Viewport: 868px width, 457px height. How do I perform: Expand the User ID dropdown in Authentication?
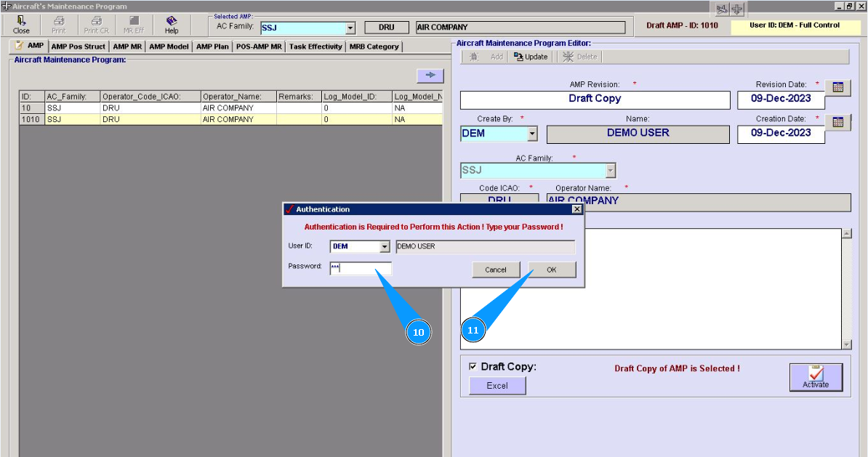pyautogui.click(x=385, y=247)
